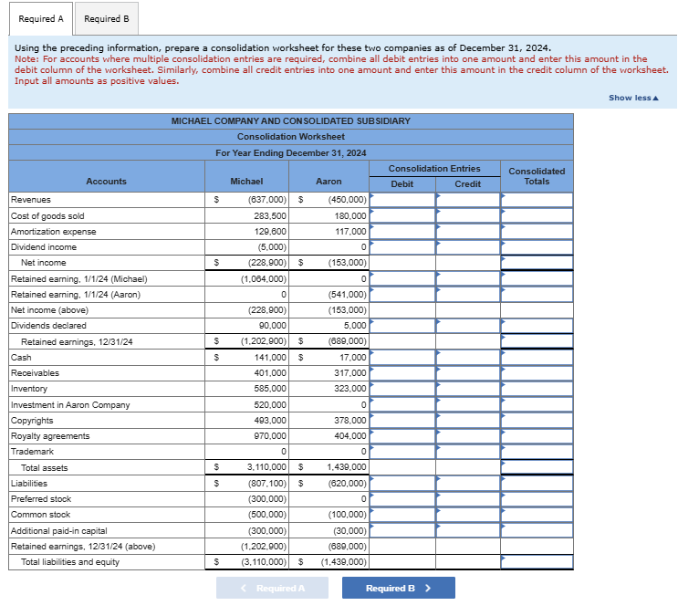This screenshot has width=678, height=616.
Task: Select Dividend income consolidated totals cell
Action: [x=537, y=247]
